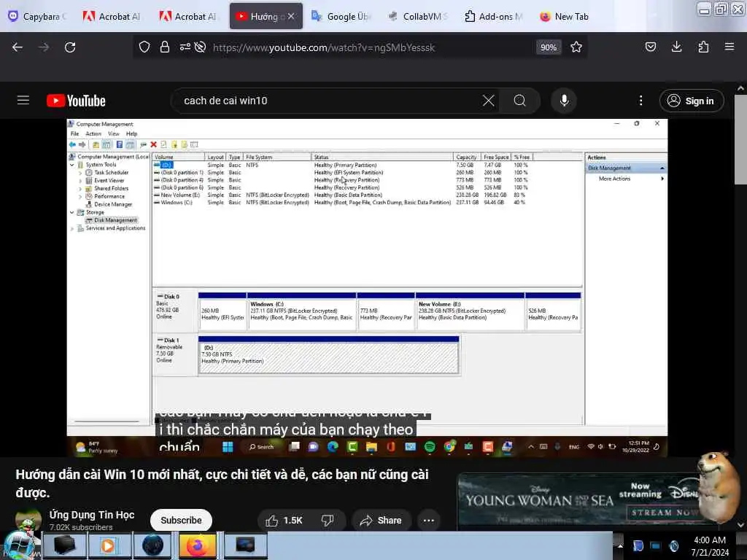
Task: Switch to the Capybara tab
Action: 37,16
